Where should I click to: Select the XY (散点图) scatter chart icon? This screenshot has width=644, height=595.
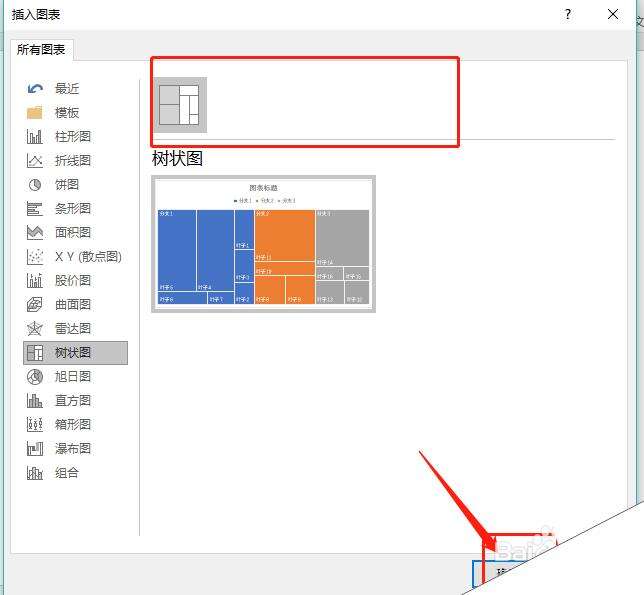(35, 257)
